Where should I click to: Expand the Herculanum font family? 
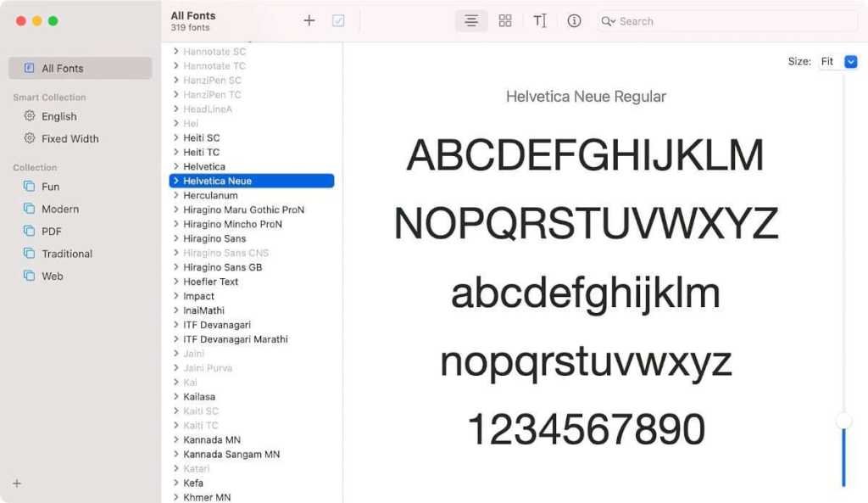[x=176, y=195]
